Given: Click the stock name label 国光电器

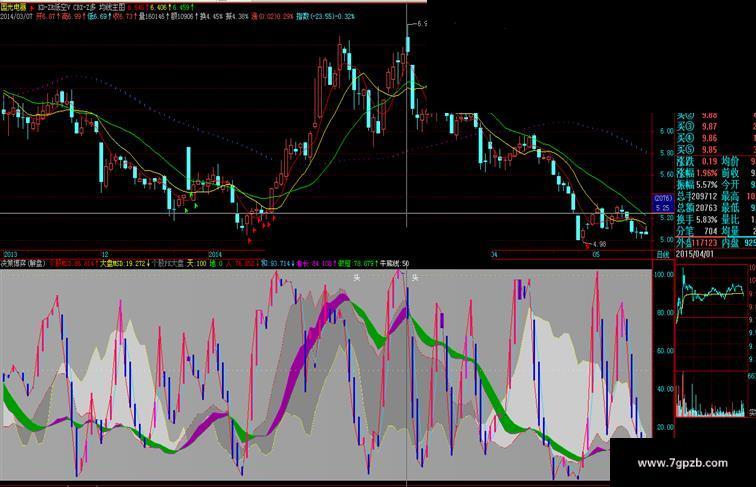Looking at the screenshot, I should 14,8.
